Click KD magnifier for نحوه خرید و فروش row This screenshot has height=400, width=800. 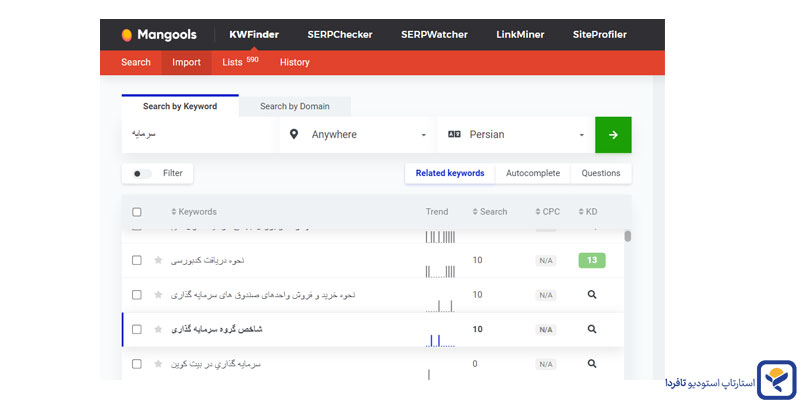tap(592, 295)
